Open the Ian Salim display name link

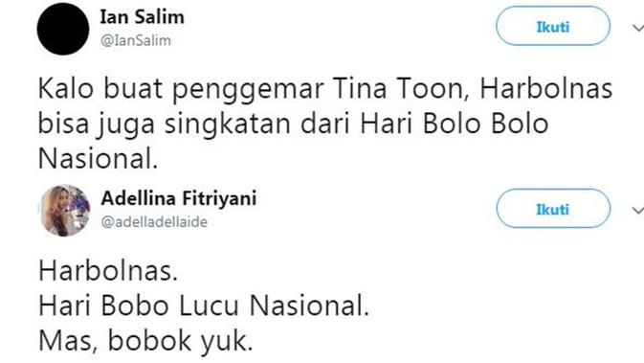point(143,17)
